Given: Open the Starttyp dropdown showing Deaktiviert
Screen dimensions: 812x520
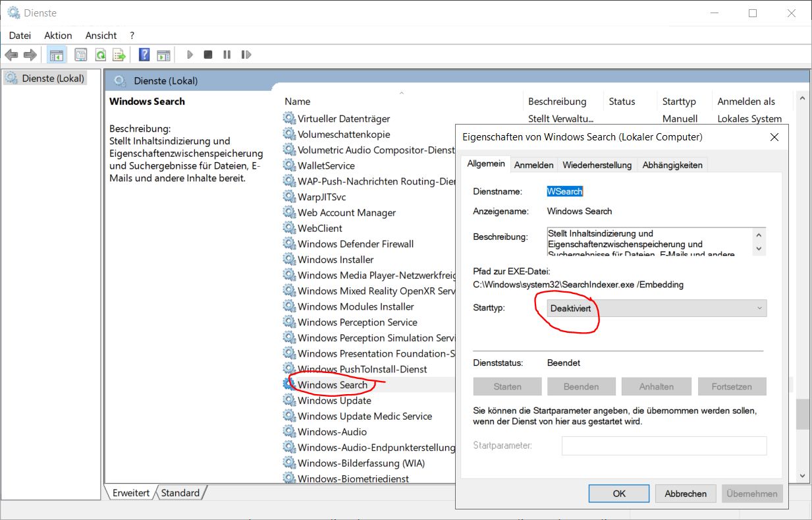Looking at the screenshot, I should 657,308.
